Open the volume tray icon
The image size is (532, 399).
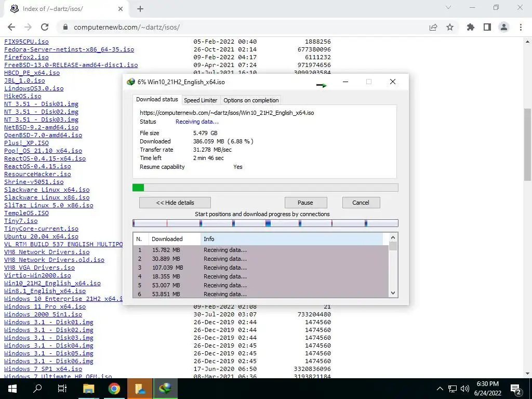click(465, 389)
